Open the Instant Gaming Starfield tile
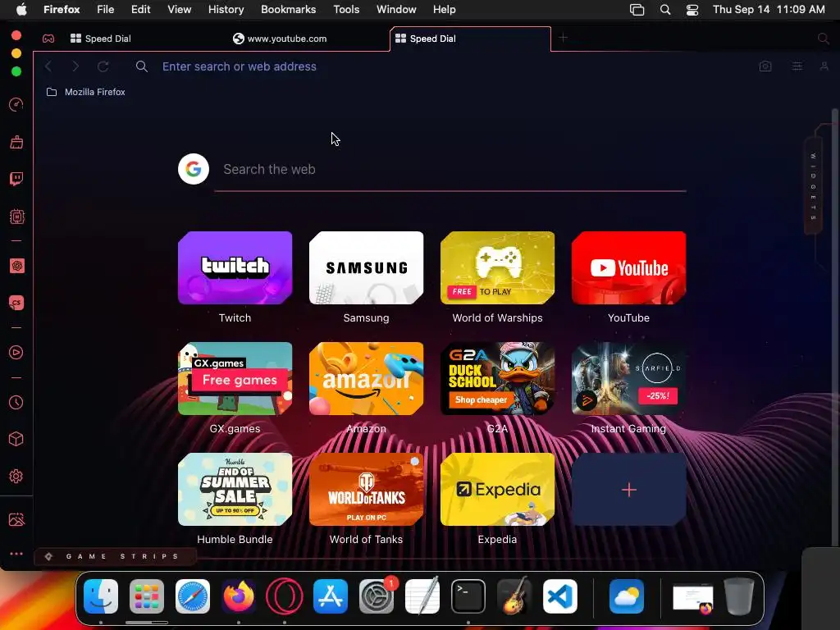Image resolution: width=840 pixels, height=630 pixels. pyautogui.click(x=629, y=379)
